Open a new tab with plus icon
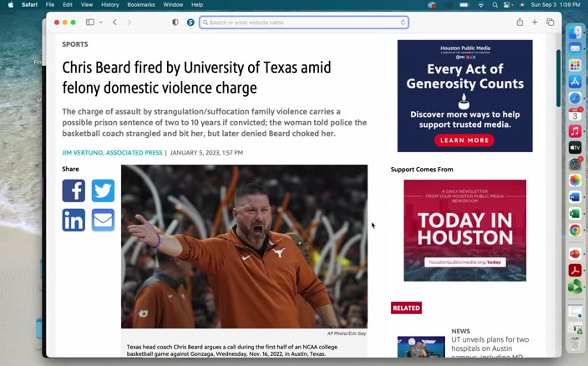The width and height of the screenshot is (588, 366). (535, 23)
